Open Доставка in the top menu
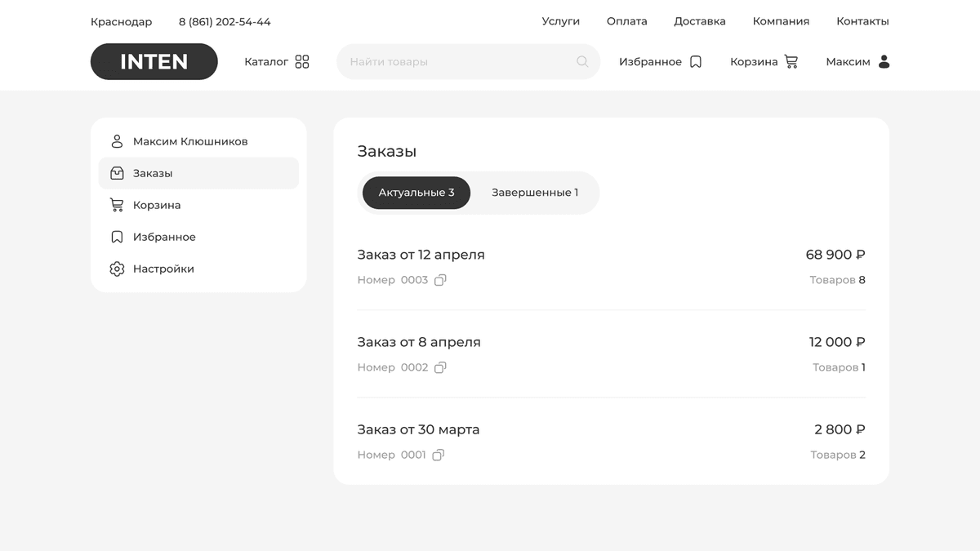 point(699,21)
